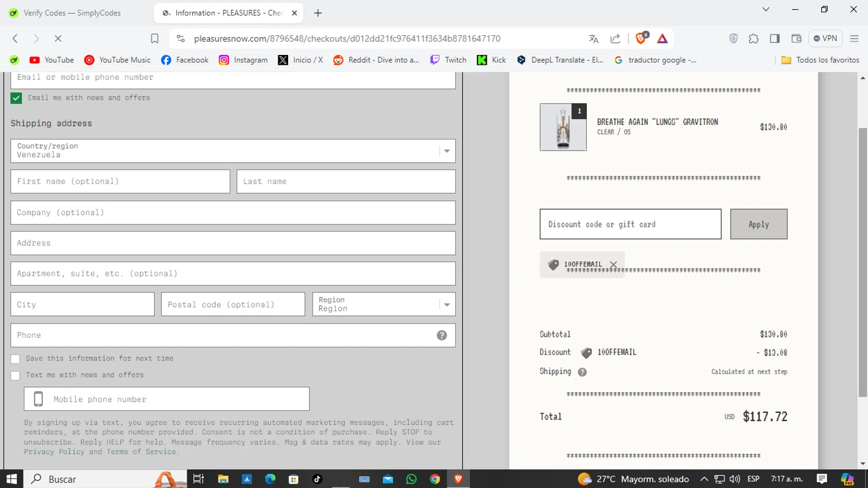
Task: Toggle the browser sidebar panel icon
Action: (x=775, y=39)
